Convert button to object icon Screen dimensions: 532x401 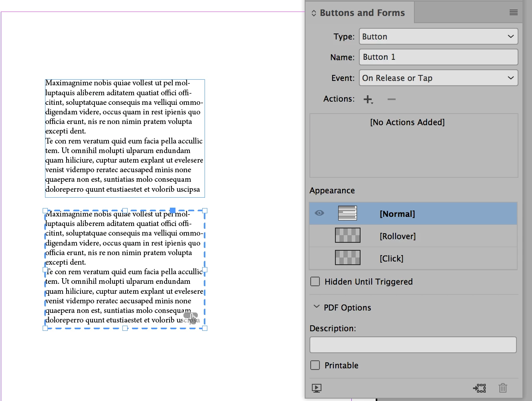[480, 388]
